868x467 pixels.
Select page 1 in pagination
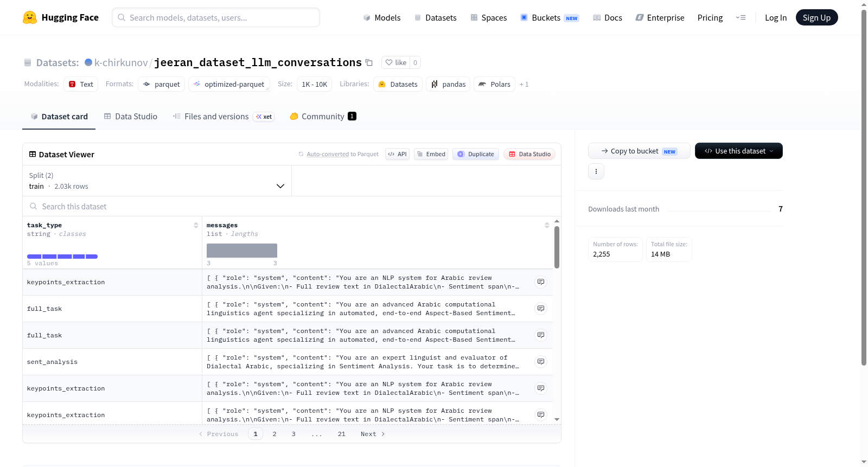point(256,434)
